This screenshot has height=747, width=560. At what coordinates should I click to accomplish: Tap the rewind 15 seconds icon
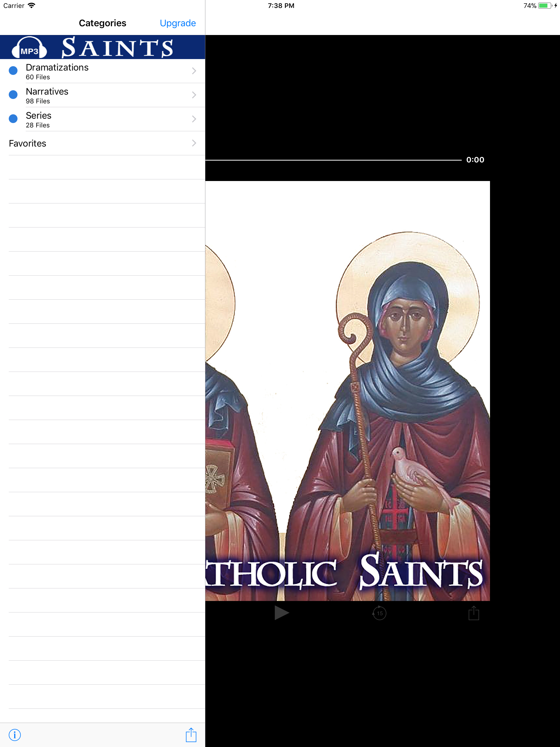(x=379, y=613)
